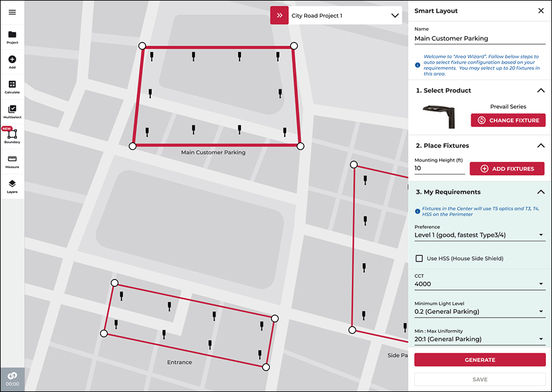The height and width of the screenshot is (392, 552).
Task: Open the CCT 4000 dropdown
Action: [480, 284]
